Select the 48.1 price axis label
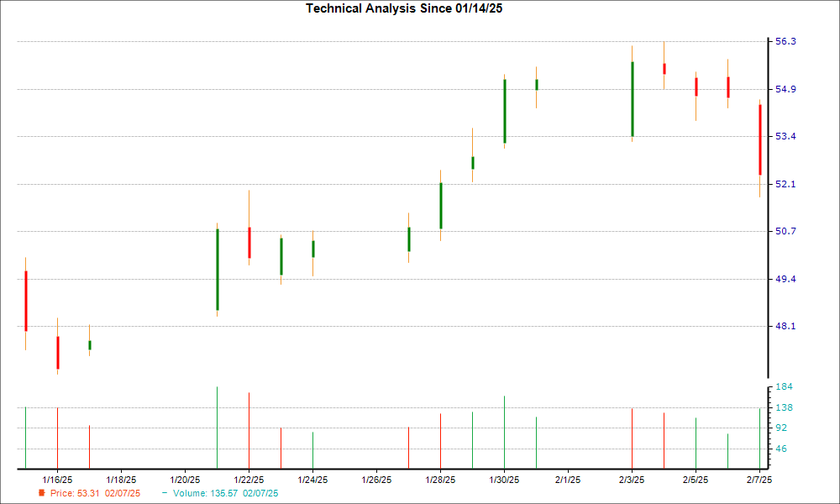This screenshot has height=504, width=840. click(785, 326)
